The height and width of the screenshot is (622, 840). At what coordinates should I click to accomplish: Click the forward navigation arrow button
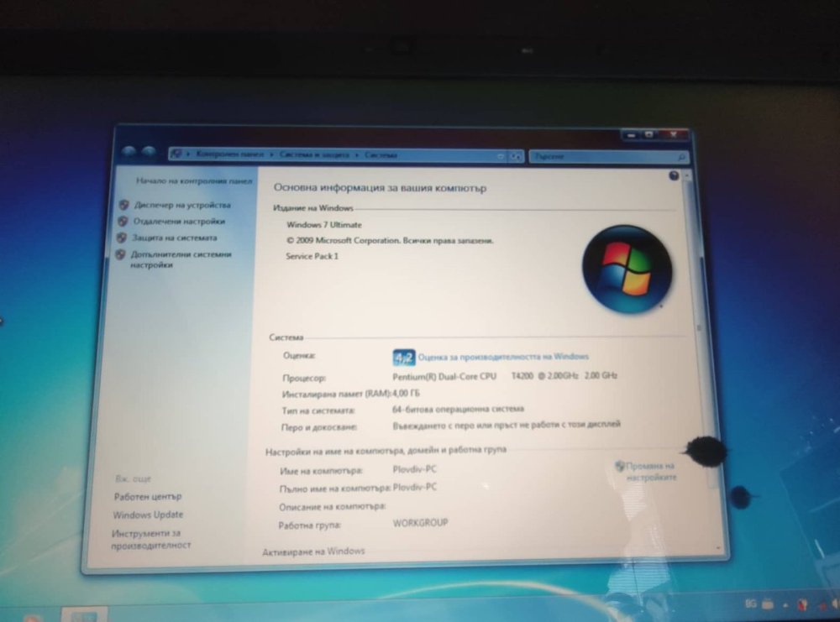point(149,153)
